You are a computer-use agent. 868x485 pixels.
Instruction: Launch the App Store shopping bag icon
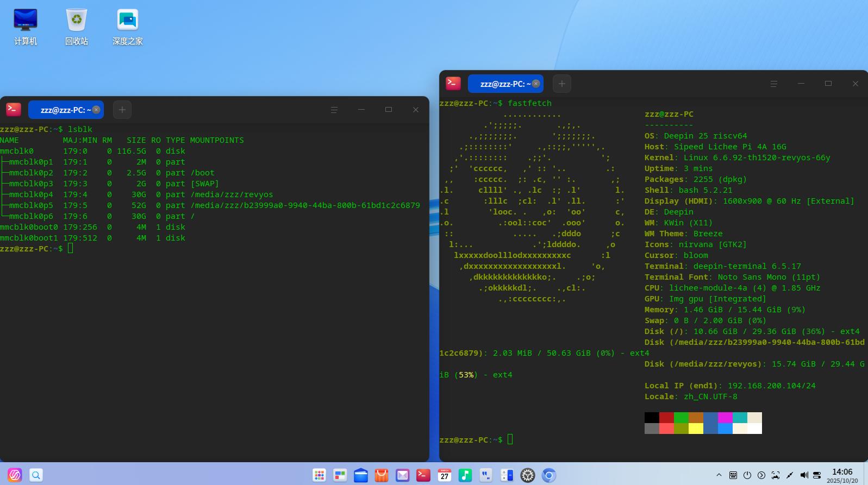tap(382, 475)
